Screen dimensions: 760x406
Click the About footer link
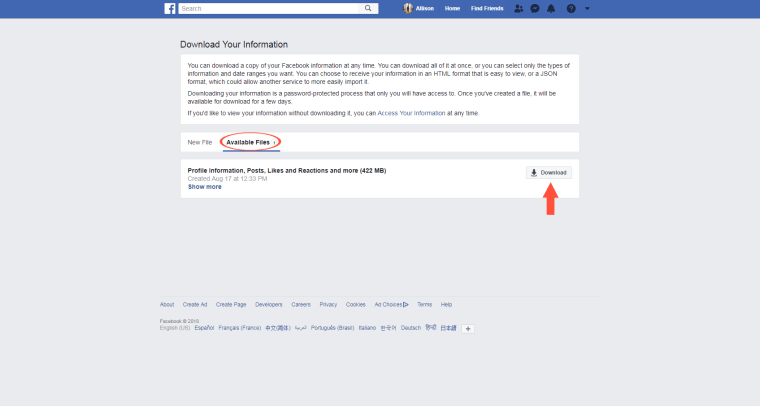tap(167, 305)
